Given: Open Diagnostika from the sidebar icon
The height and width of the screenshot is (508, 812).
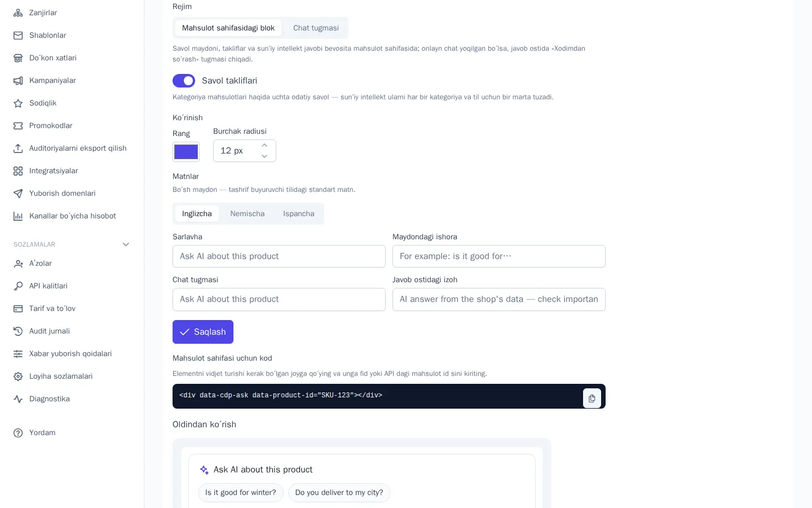Looking at the screenshot, I should pos(18,398).
